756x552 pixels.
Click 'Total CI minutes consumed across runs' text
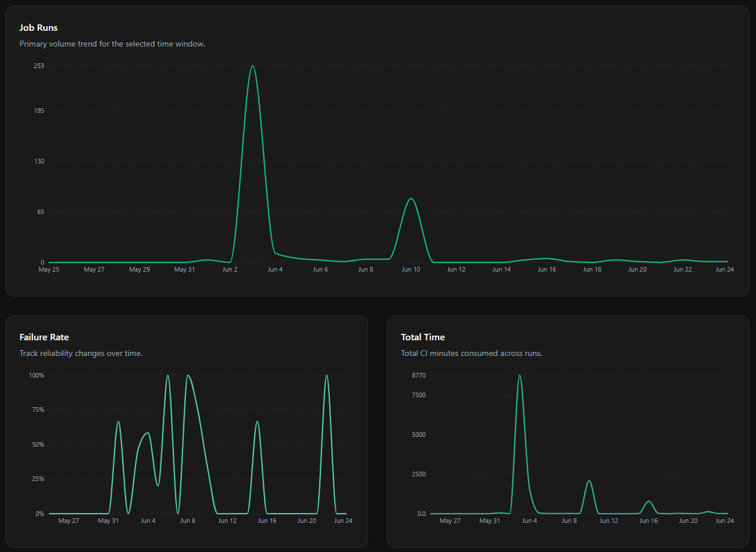(x=472, y=353)
